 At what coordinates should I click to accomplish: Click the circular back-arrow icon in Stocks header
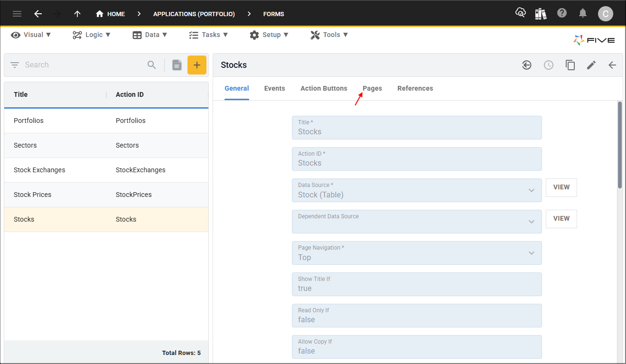527,65
